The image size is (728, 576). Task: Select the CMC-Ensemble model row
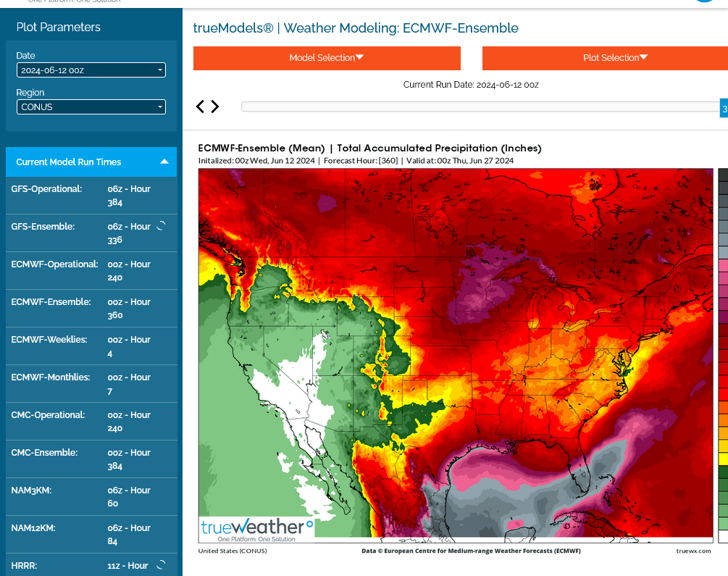tap(91, 459)
